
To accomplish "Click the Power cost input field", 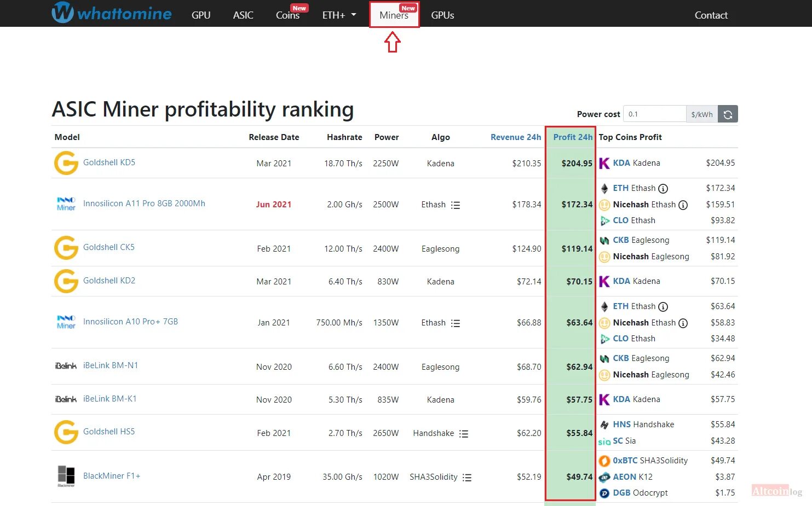I will (x=655, y=114).
